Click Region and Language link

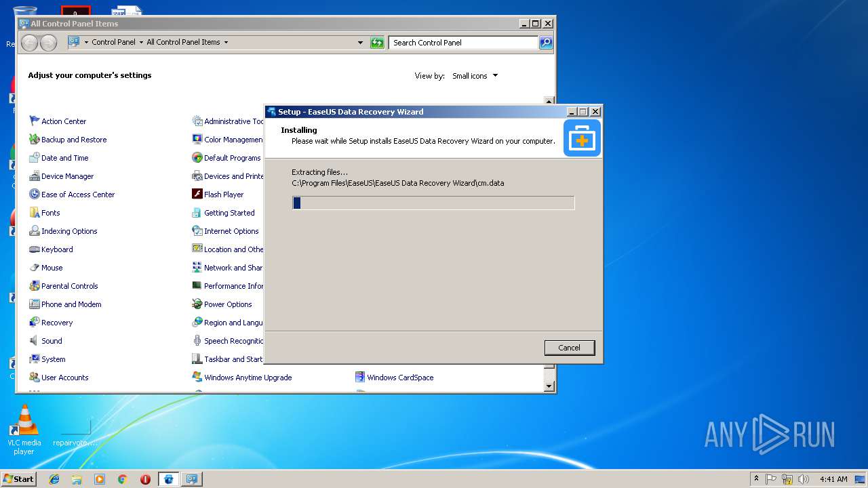(233, 323)
